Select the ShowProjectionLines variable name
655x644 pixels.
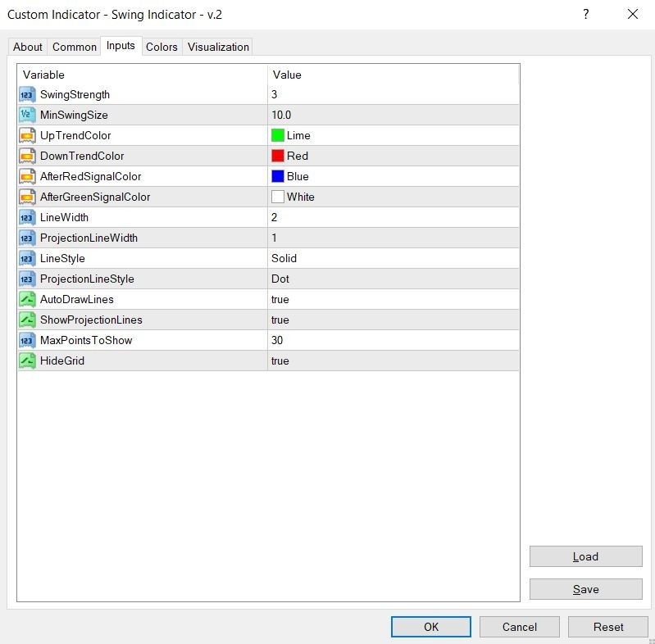pyautogui.click(x=91, y=320)
